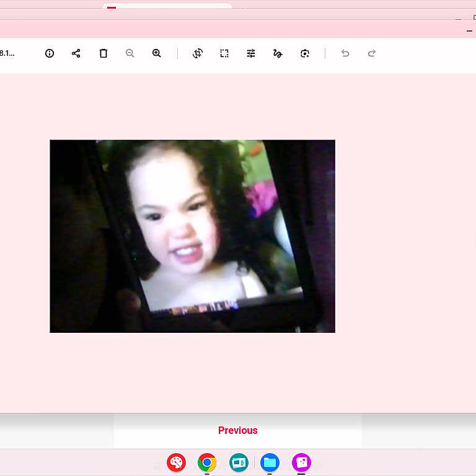476x476 pixels.
Task: Switch to the magenta Gallery shelf icon
Action: coord(301,462)
